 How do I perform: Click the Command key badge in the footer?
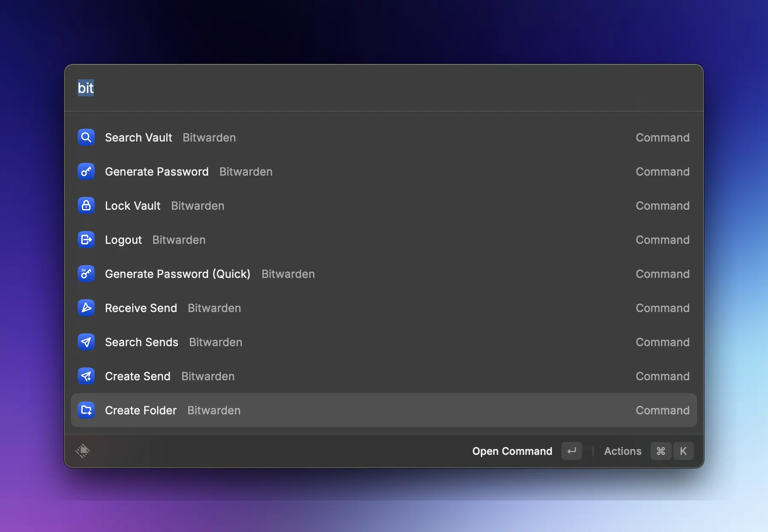(x=661, y=451)
